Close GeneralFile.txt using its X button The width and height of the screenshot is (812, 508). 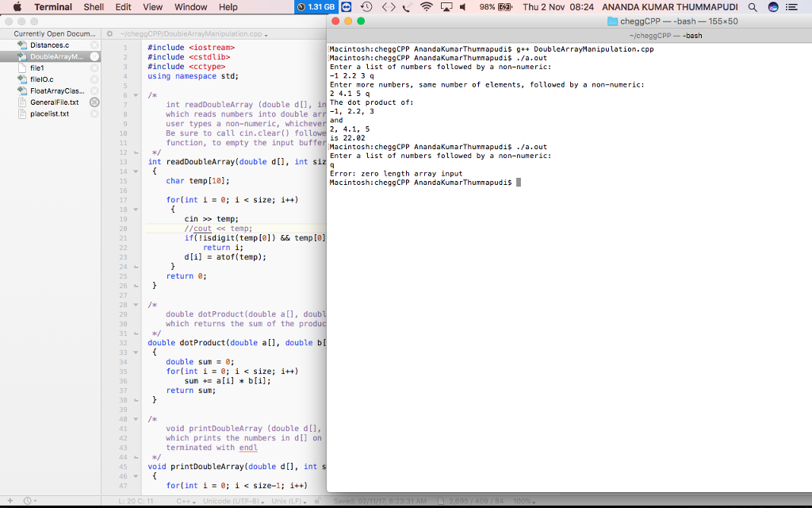pyautogui.click(x=94, y=102)
